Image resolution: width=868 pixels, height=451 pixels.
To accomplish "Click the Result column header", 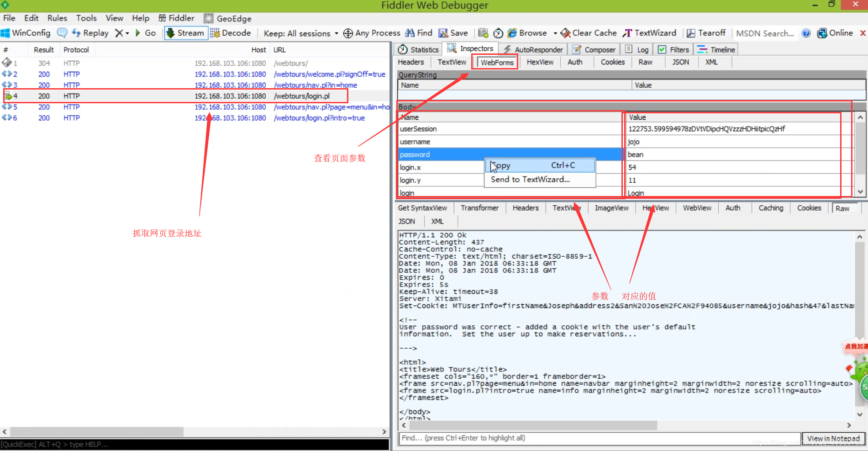I will (x=43, y=50).
